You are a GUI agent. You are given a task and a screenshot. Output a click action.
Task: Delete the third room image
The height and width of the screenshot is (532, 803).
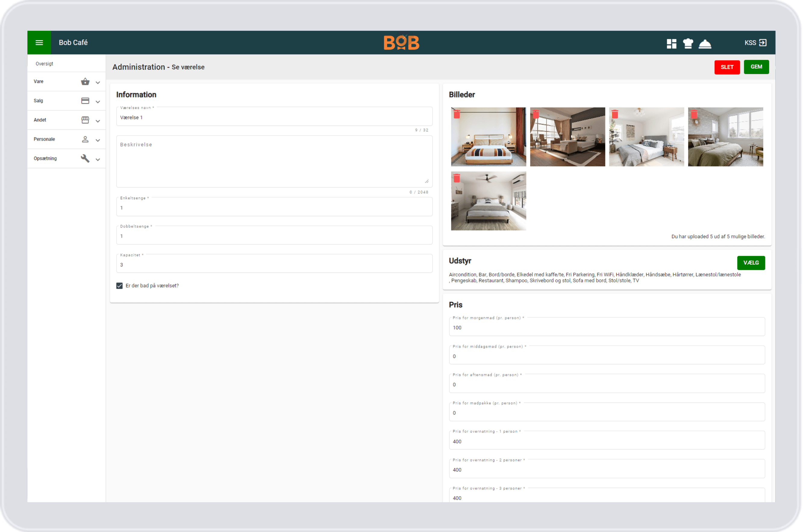click(615, 114)
